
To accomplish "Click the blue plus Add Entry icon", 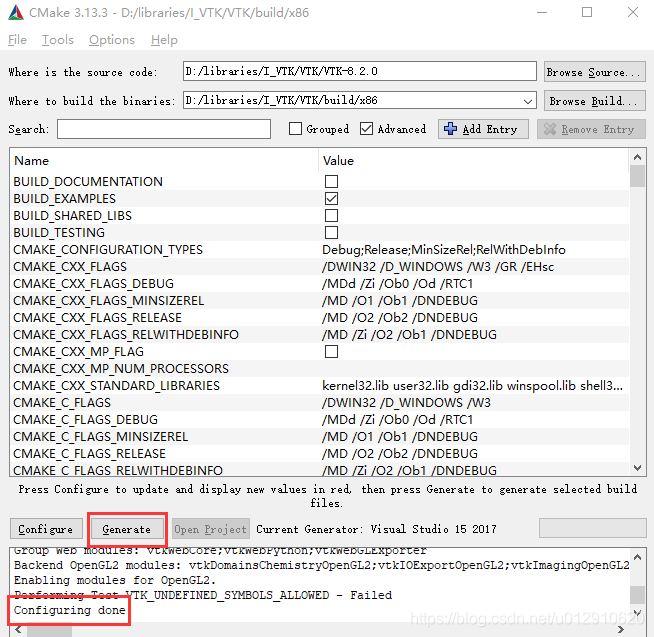I will pyautogui.click(x=450, y=129).
